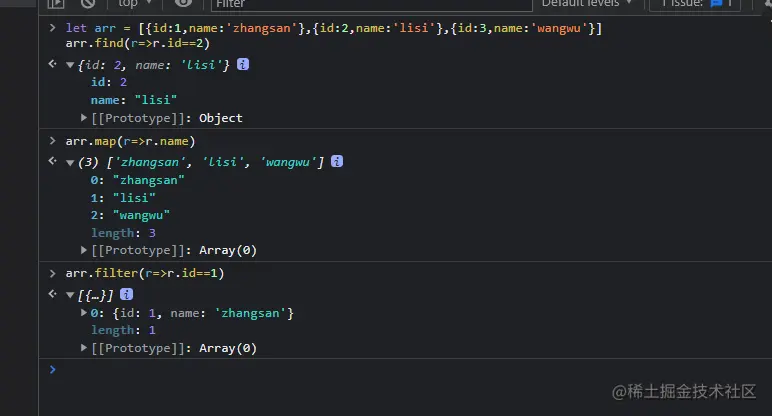
Task: Click info icon beside [{…}] result
Action: pos(127,294)
